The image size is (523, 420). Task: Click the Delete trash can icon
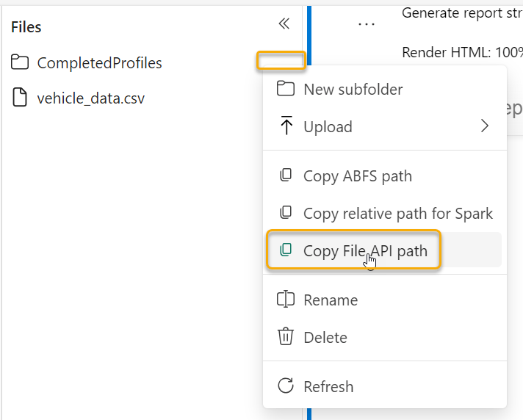tap(285, 337)
